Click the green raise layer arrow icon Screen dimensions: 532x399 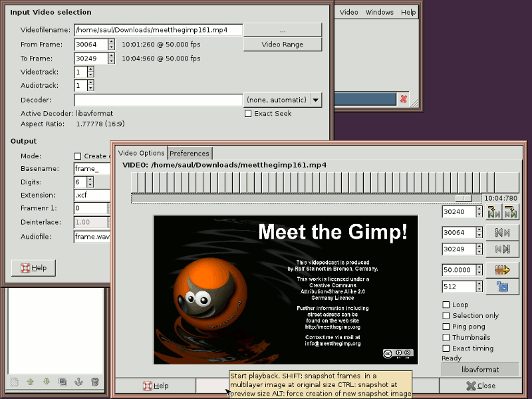(30, 382)
